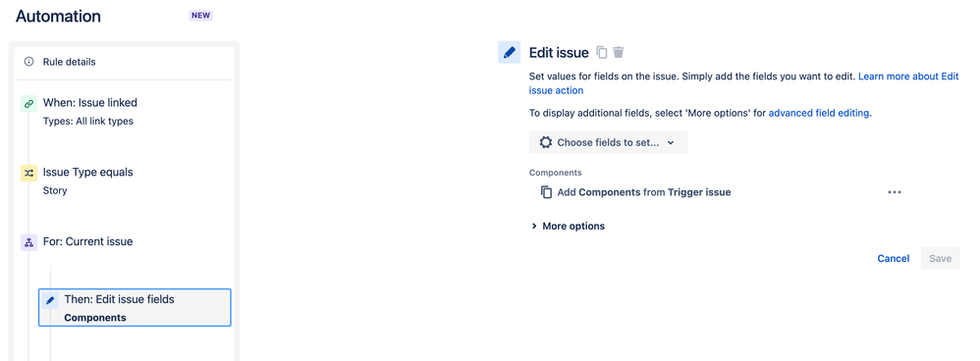
Task: Open the advanced field editing link
Action: pos(819,113)
